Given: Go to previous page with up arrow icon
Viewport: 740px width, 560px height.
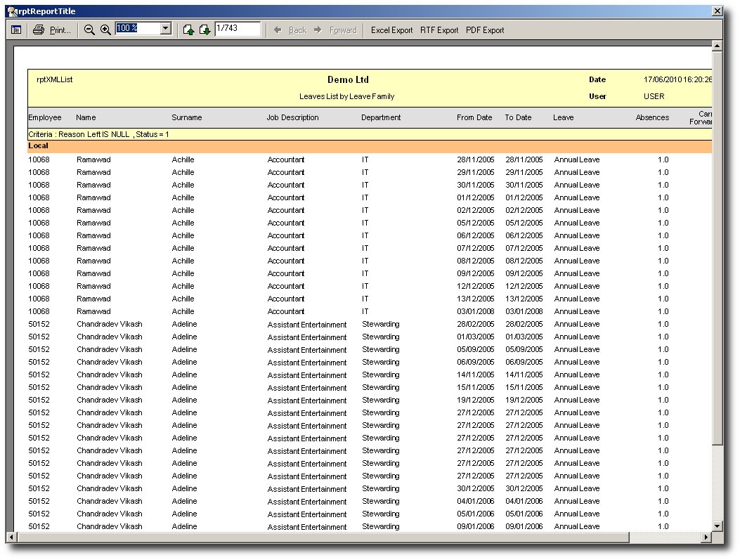Looking at the screenshot, I should coord(188,30).
